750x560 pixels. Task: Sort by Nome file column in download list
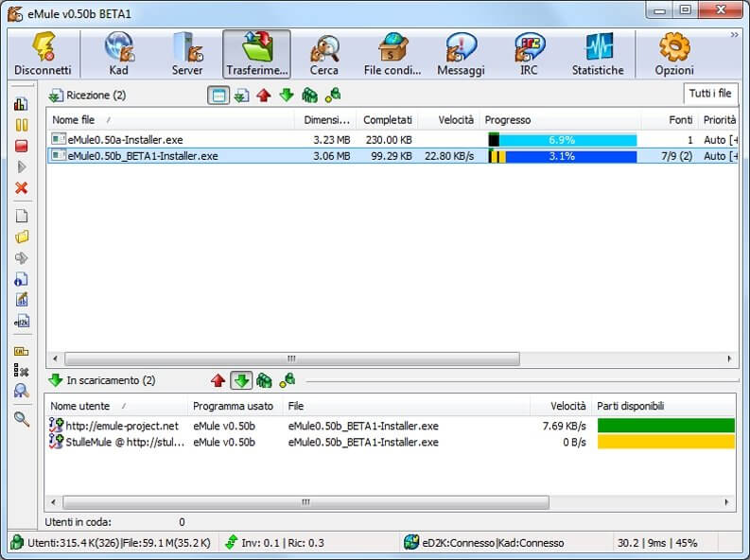[x=171, y=120]
